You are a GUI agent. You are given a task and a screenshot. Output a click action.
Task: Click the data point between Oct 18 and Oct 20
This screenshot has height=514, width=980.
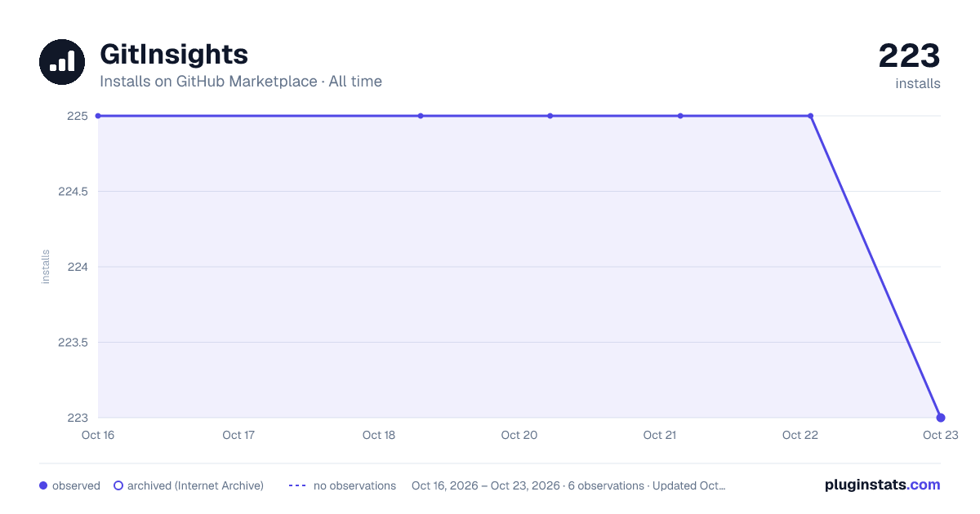(421, 116)
